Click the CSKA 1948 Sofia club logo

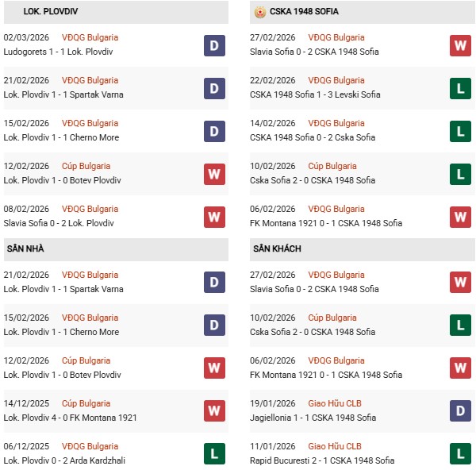[x=259, y=12]
